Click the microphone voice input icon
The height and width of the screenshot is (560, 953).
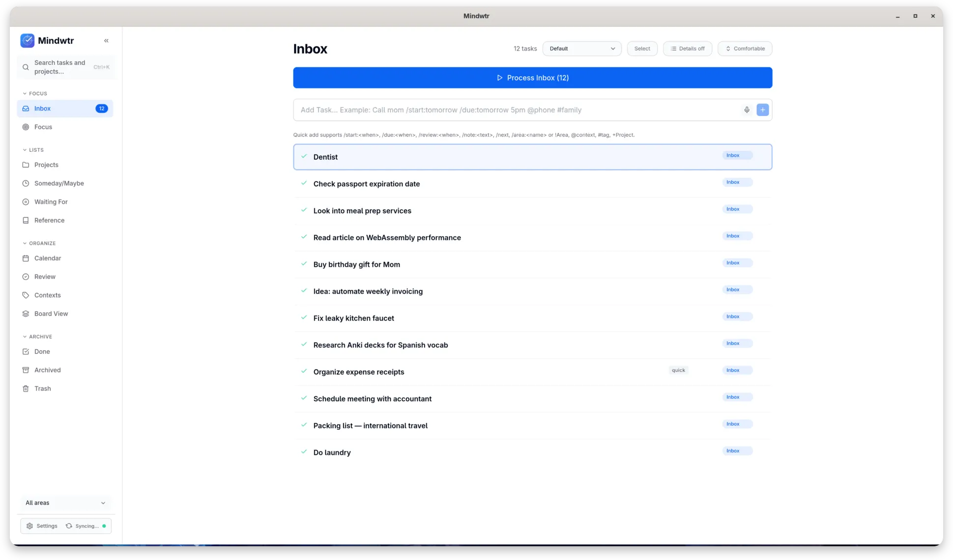[747, 110]
